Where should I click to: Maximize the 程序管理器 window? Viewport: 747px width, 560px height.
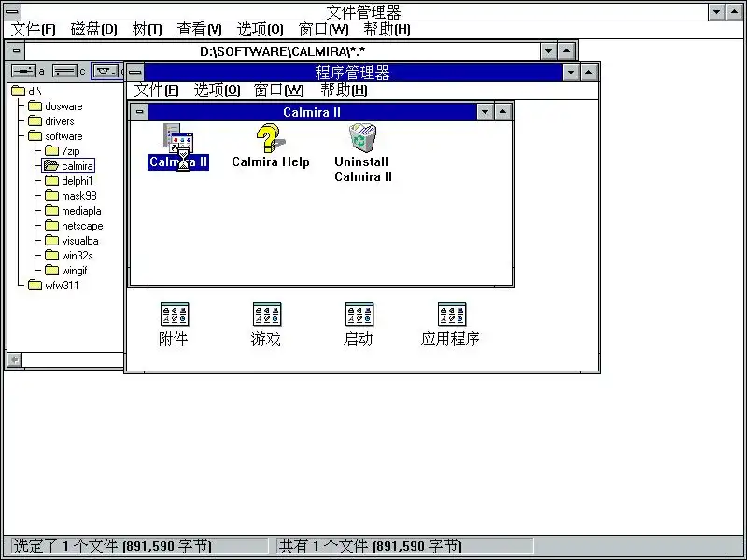click(x=589, y=73)
